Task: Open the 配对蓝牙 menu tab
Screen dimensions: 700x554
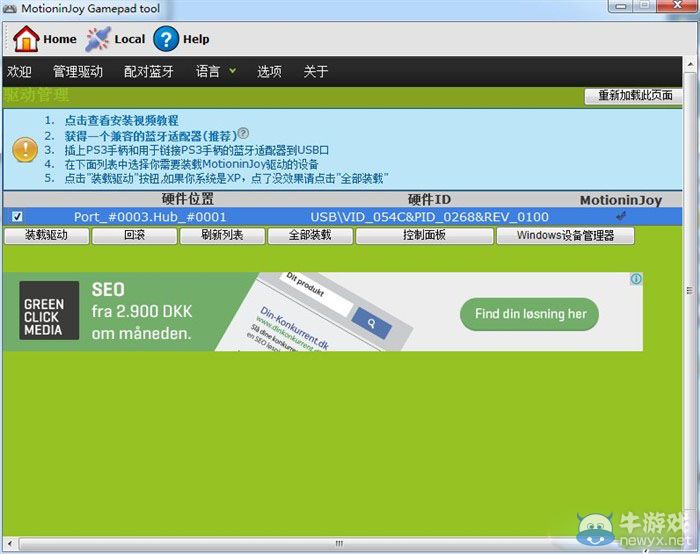Action: (149, 71)
